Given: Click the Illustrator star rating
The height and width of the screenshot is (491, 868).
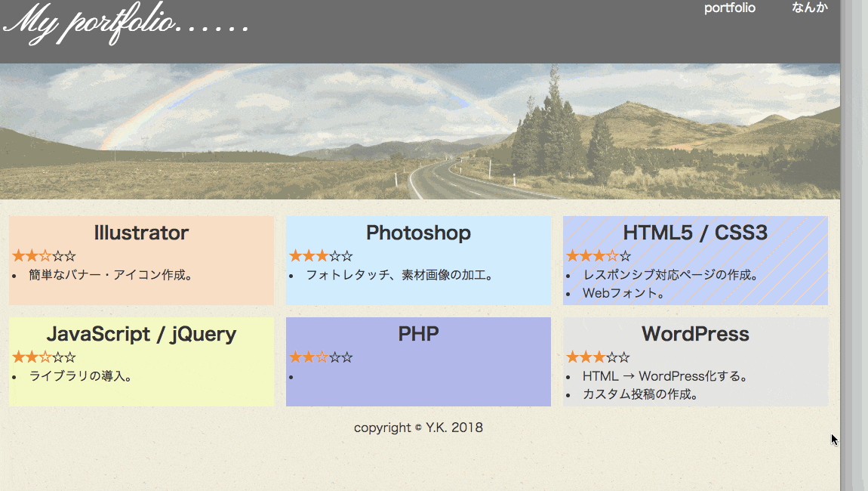Looking at the screenshot, I should click(x=44, y=256).
